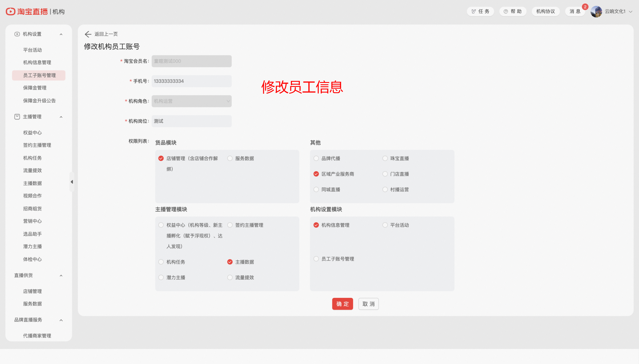Click the 淘宝会员名 disabled field

(x=192, y=61)
